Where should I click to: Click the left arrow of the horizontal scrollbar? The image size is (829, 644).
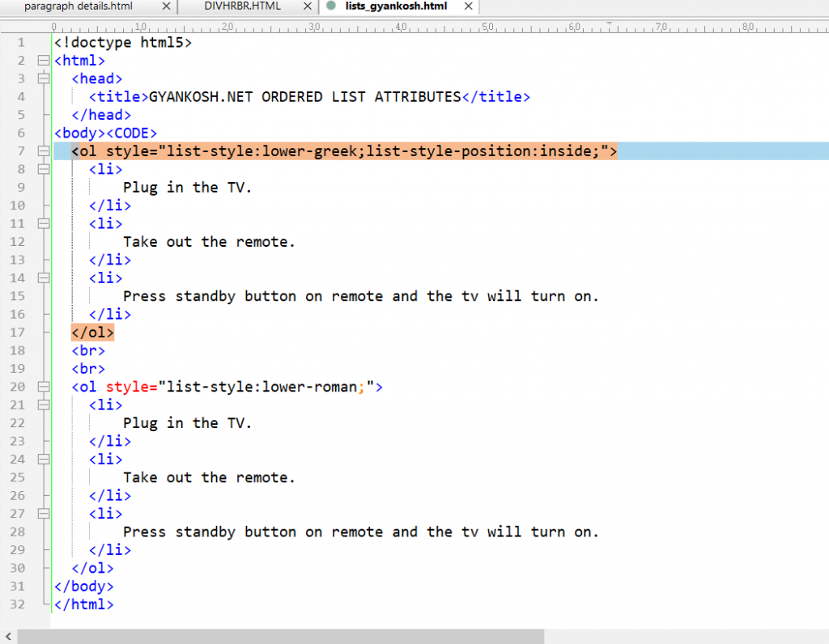click(7, 638)
